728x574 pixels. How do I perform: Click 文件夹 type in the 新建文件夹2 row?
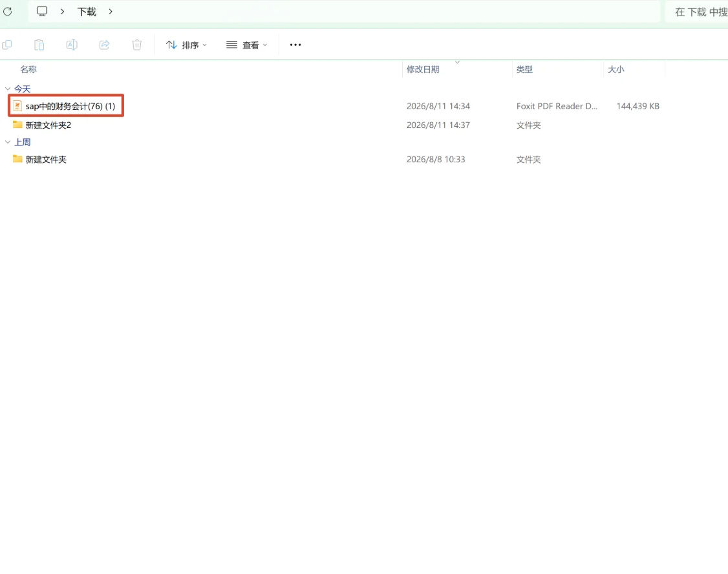pos(529,125)
